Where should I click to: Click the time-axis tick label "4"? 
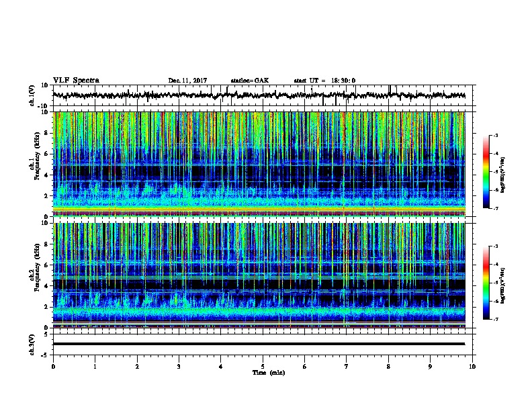221,367
